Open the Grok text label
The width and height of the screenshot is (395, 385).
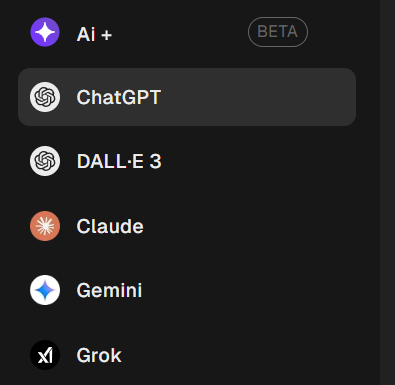pos(99,355)
